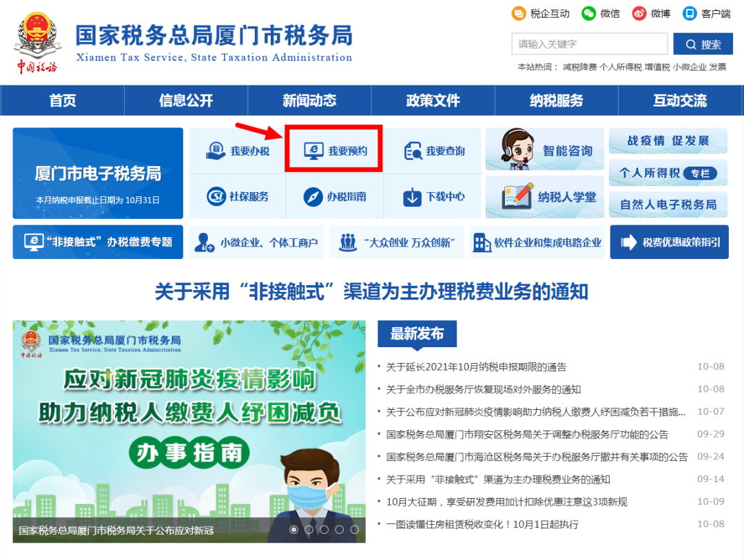Click the magnifier icon in the 搜索 button
Viewport: 744px width, 560px height.
coord(691,44)
